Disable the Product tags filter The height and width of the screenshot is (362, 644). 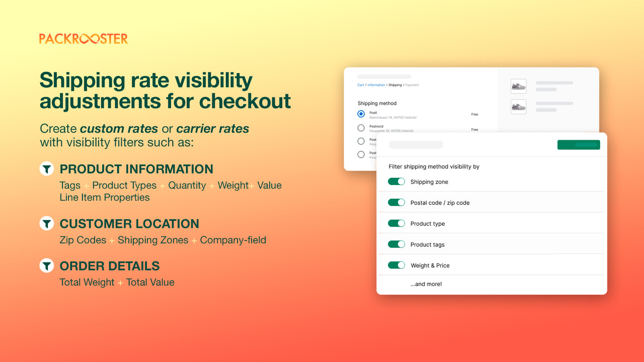396,244
